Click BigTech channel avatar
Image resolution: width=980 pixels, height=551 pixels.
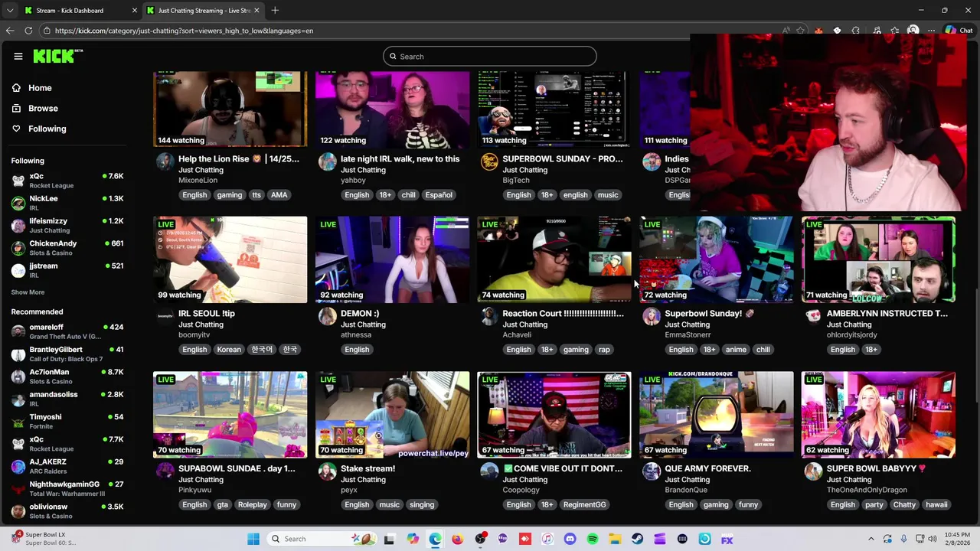(489, 161)
